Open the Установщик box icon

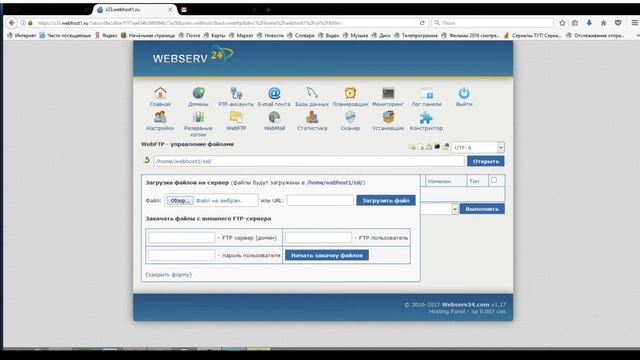pos(388,118)
